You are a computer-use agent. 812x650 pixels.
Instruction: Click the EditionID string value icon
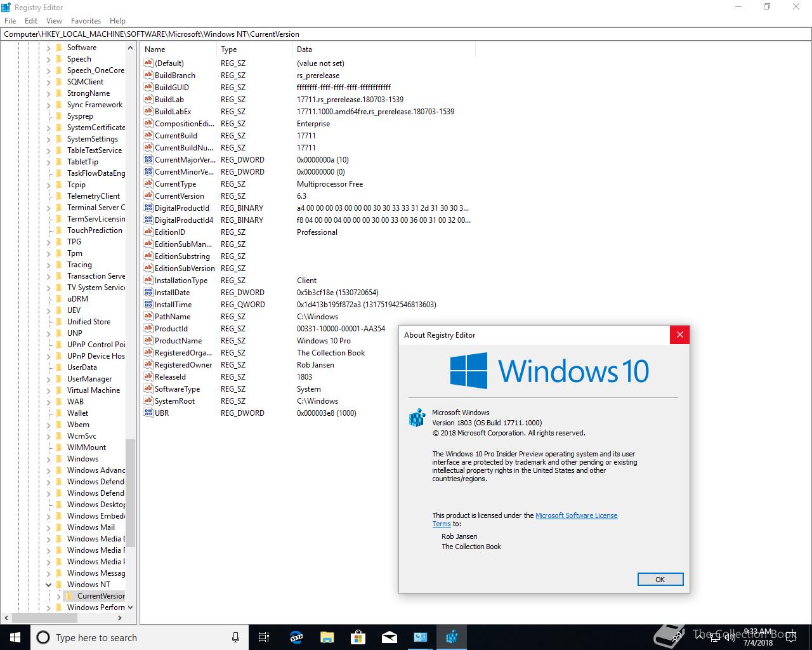[x=148, y=232]
